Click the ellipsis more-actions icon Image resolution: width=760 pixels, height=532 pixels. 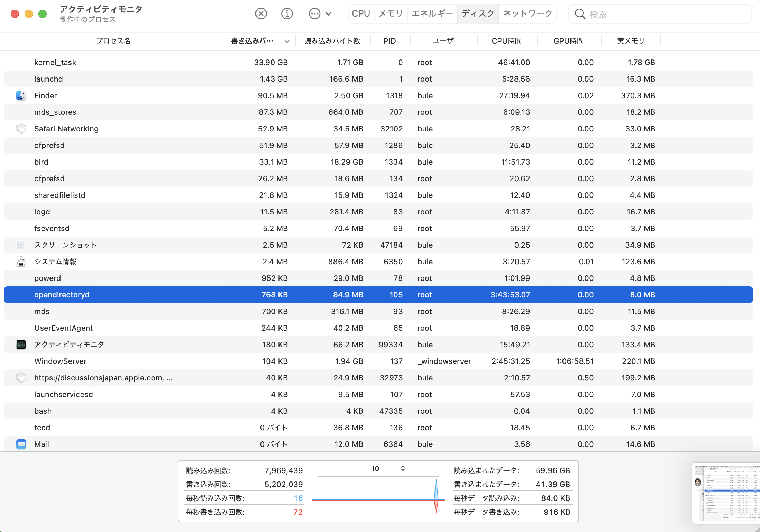tap(314, 14)
